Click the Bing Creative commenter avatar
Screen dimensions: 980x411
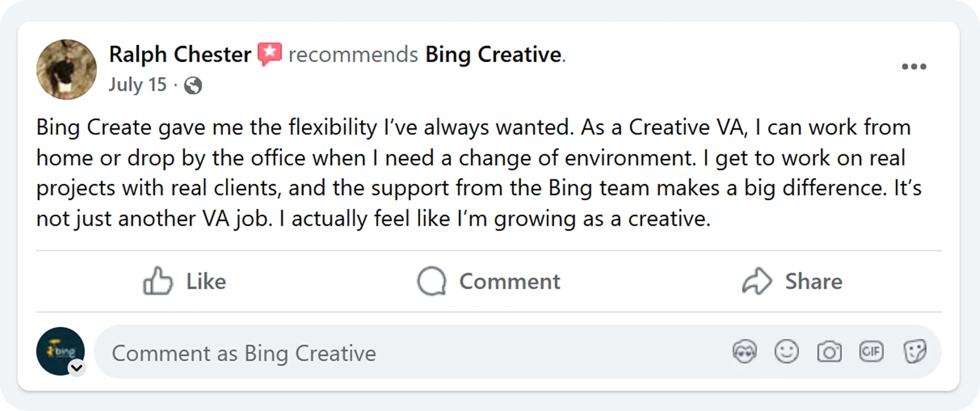(x=59, y=350)
